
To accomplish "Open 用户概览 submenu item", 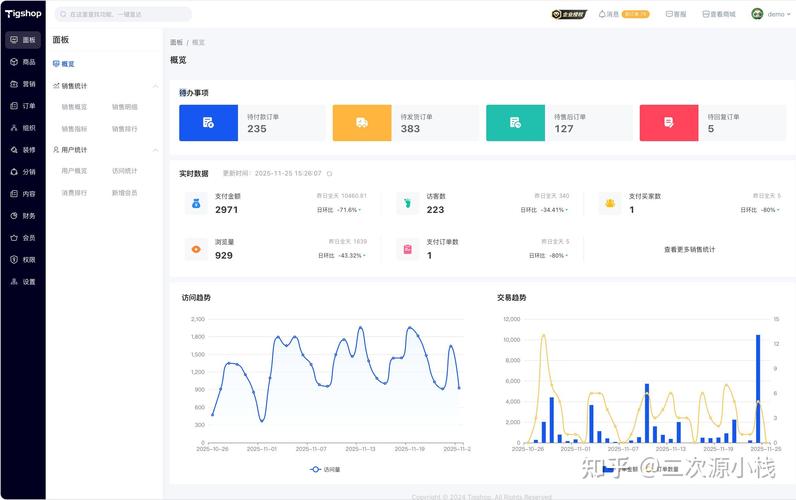I will [74, 171].
